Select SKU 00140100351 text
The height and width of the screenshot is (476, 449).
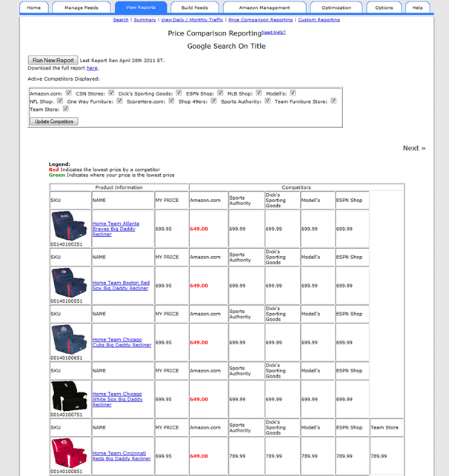pyautogui.click(x=66, y=244)
